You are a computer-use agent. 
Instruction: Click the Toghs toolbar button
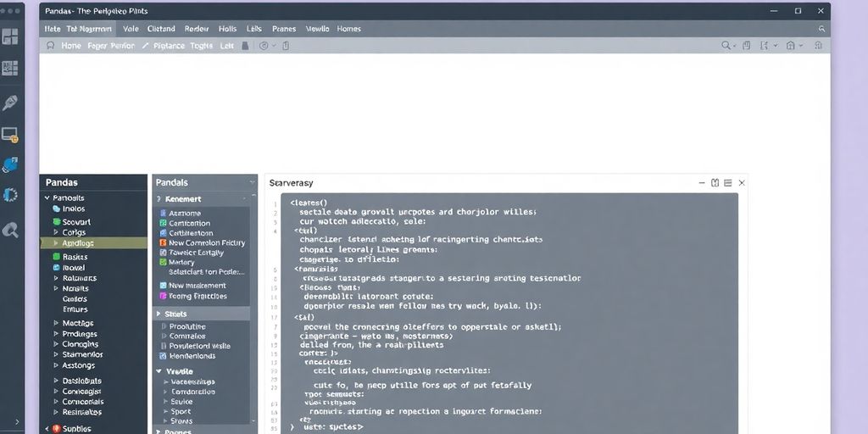(x=202, y=46)
